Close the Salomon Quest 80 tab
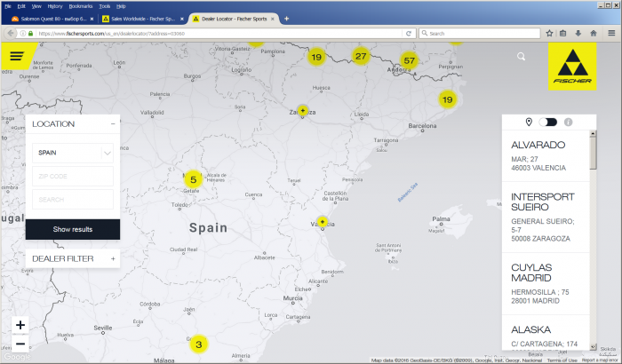The height and width of the screenshot is (364, 622). click(92, 19)
